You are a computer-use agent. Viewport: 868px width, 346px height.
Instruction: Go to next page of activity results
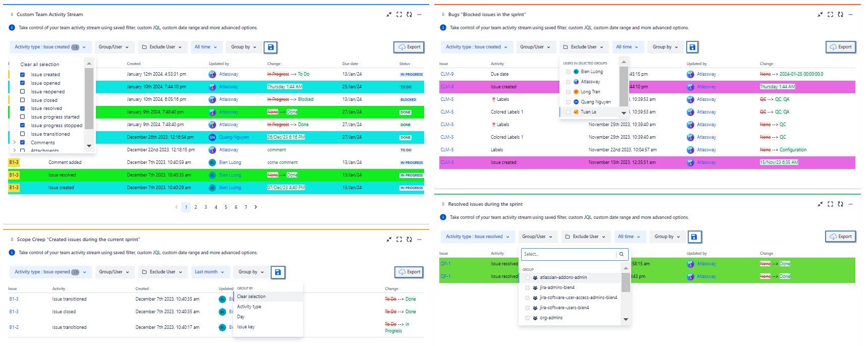coord(256,207)
